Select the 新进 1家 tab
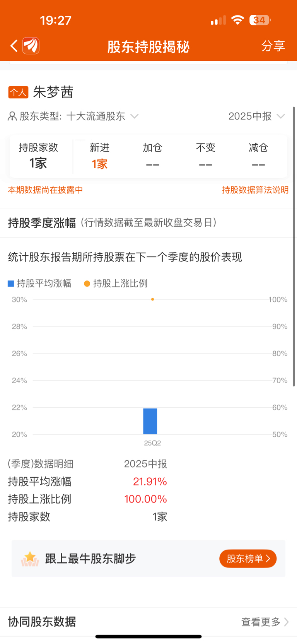This screenshot has width=297, height=644. pyautogui.click(x=99, y=156)
